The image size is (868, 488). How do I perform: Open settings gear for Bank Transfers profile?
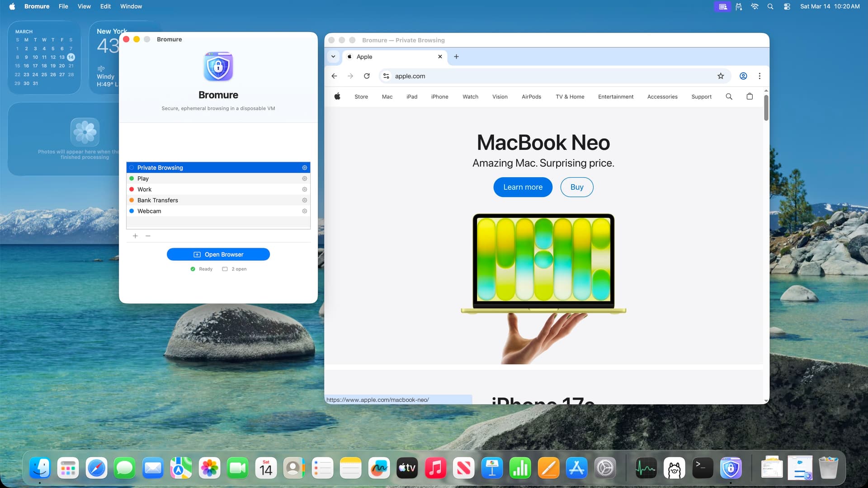click(304, 200)
